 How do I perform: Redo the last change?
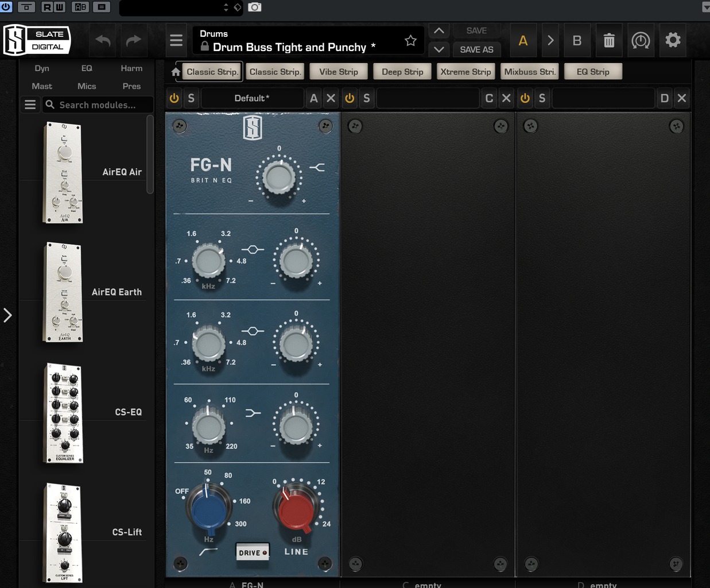tap(133, 40)
